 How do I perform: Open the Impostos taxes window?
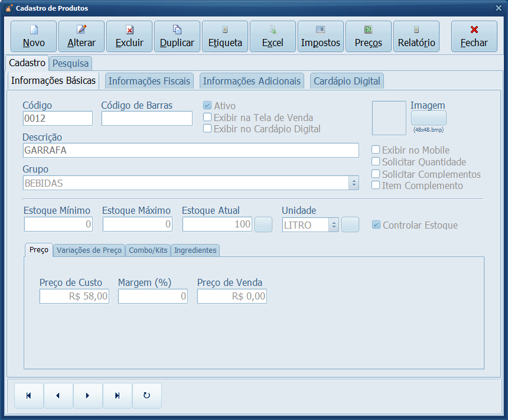click(x=321, y=37)
